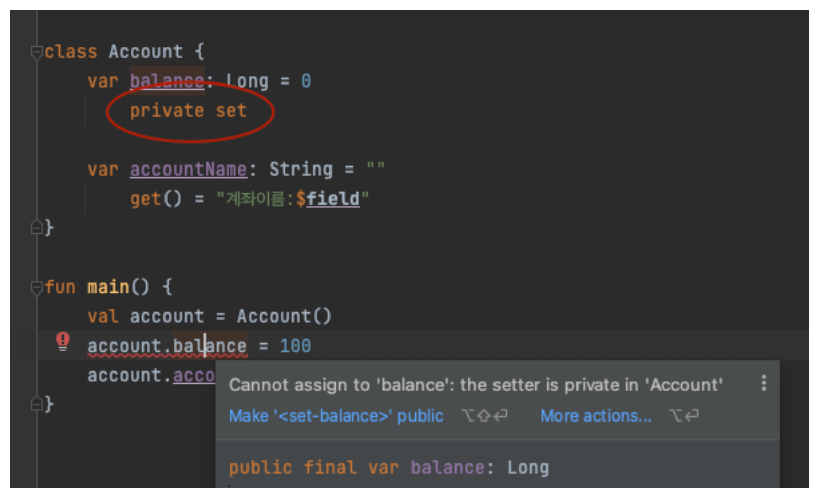The height and width of the screenshot is (504, 824).
Task: Click the error message text in the tooltip
Action: [x=475, y=385]
